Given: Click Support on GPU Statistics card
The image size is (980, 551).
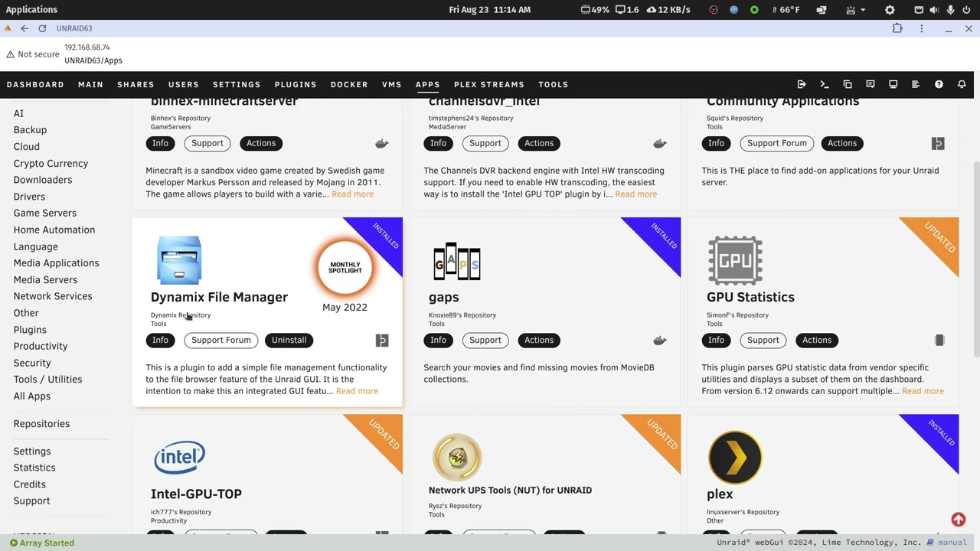Looking at the screenshot, I should (763, 341).
